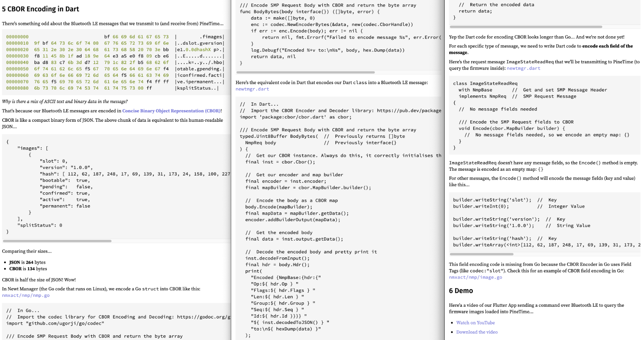Click the '6 Demo' heading
Image resolution: width=644 pixels, height=340 pixels.
461,291
